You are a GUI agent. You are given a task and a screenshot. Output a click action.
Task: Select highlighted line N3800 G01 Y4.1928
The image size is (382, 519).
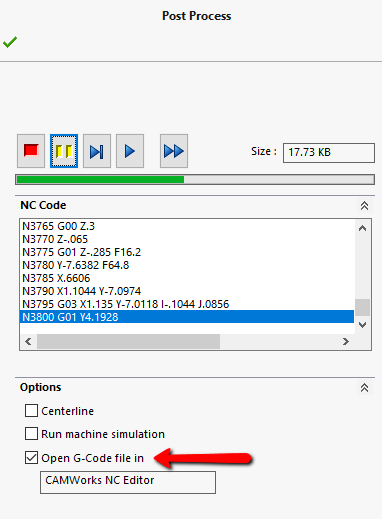pos(187,317)
